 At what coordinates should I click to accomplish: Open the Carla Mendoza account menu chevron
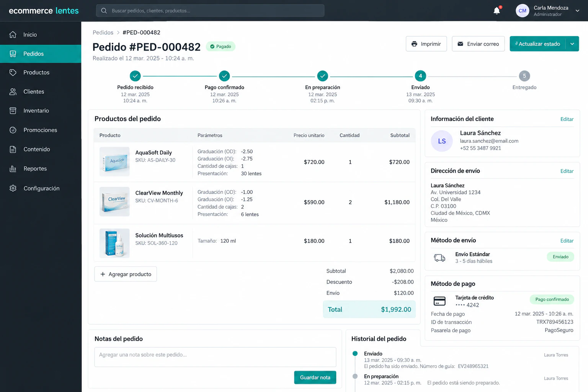[577, 11]
